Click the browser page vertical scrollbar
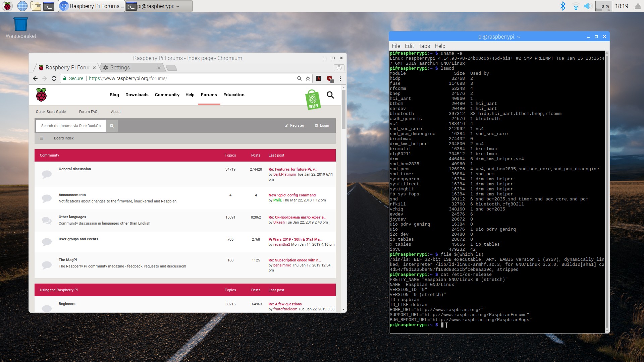The height and width of the screenshot is (362, 644). tap(343, 109)
